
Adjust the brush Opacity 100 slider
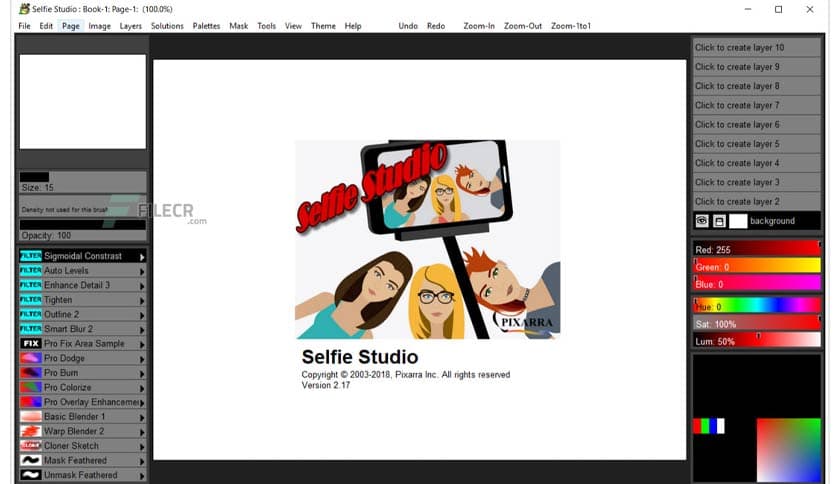[83, 230]
